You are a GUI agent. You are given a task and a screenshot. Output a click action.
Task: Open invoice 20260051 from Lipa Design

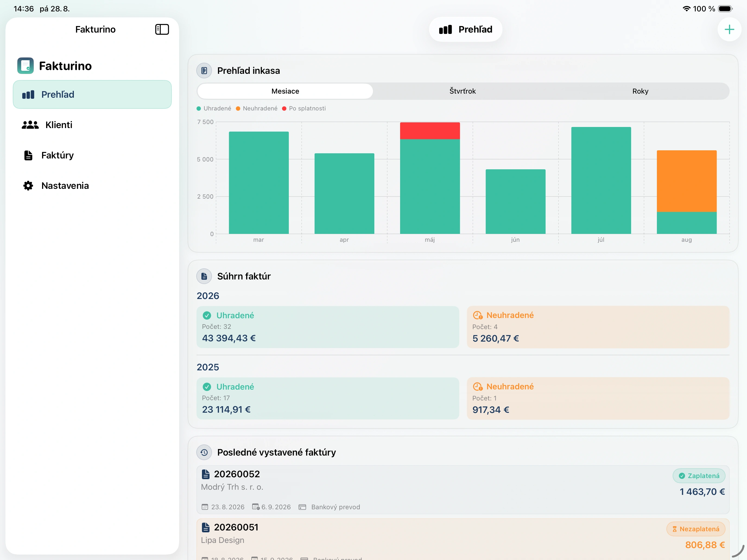[463, 539]
